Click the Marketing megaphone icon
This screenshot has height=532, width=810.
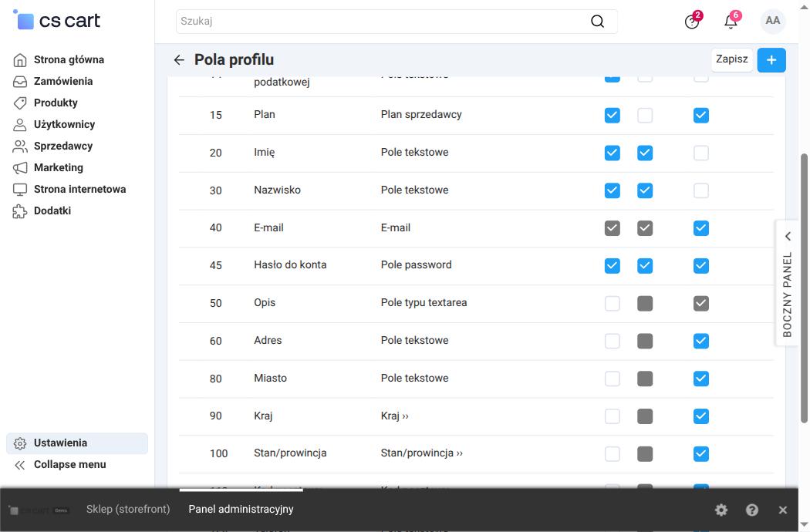(x=19, y=168)
